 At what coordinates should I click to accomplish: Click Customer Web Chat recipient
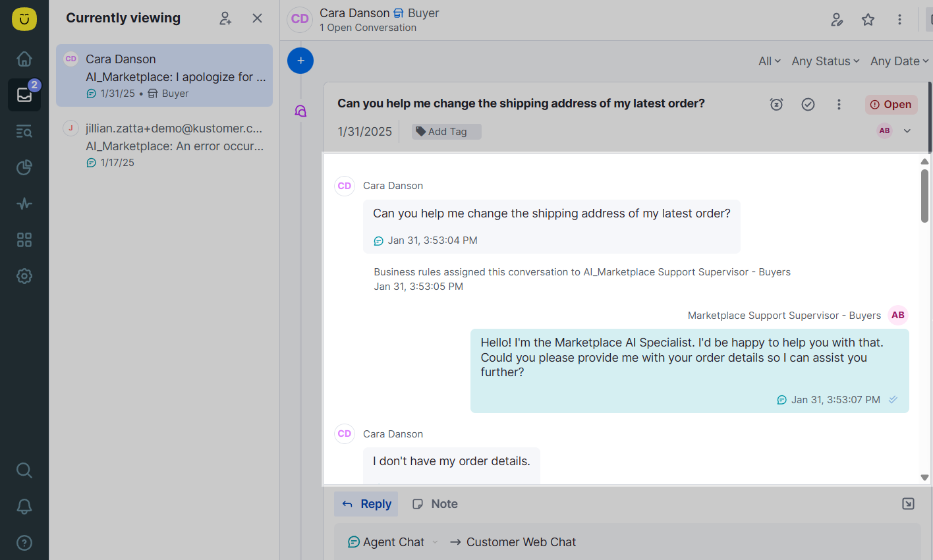click(521, 542)
